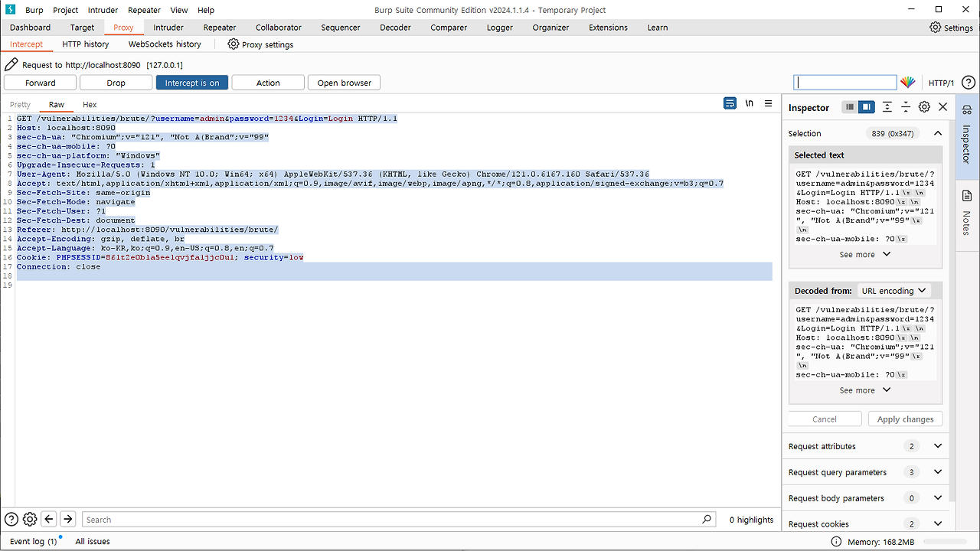Expand 'See more' under Selected text
980x551 pixels.
(x=865, y=254)
